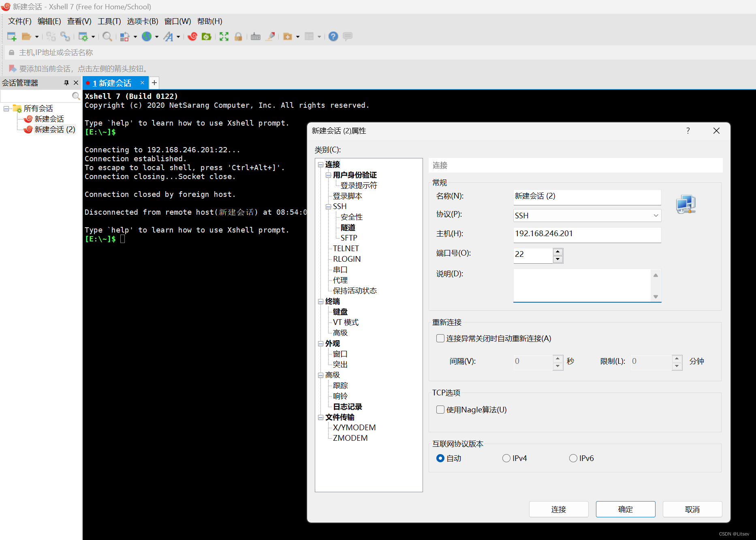The height and width of the screenshot is (540, 756).
Task: Collapse the 终端 tree category
Action: pos(320,301)
